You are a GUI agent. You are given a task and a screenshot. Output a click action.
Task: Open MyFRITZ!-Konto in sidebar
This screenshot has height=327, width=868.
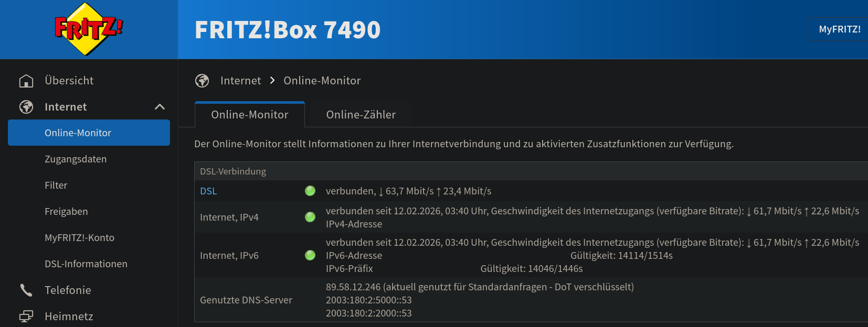tap(79, 238)
